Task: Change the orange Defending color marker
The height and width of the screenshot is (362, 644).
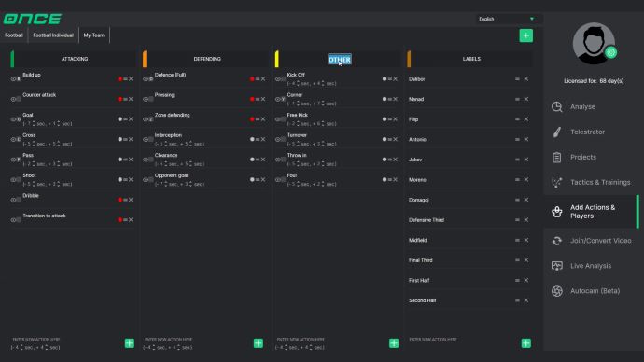Action: 145,59
